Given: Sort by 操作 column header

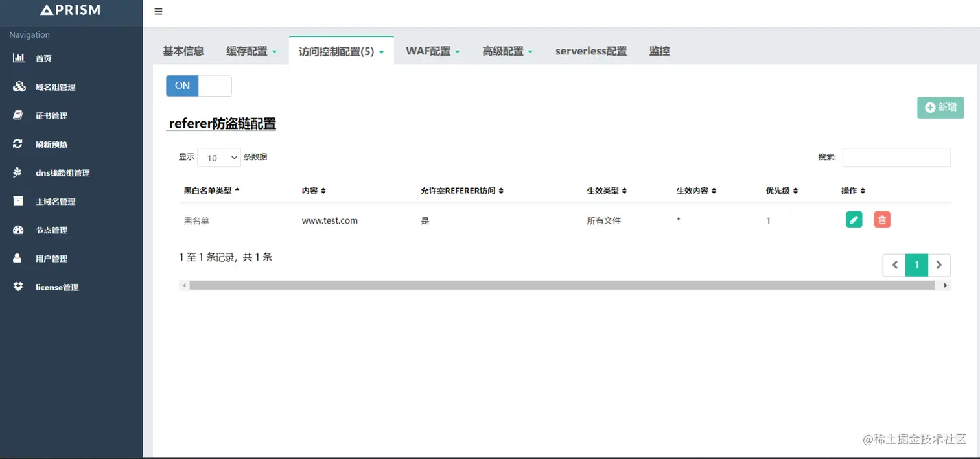Looking at the screenshot, I should (x=853, y=191).
